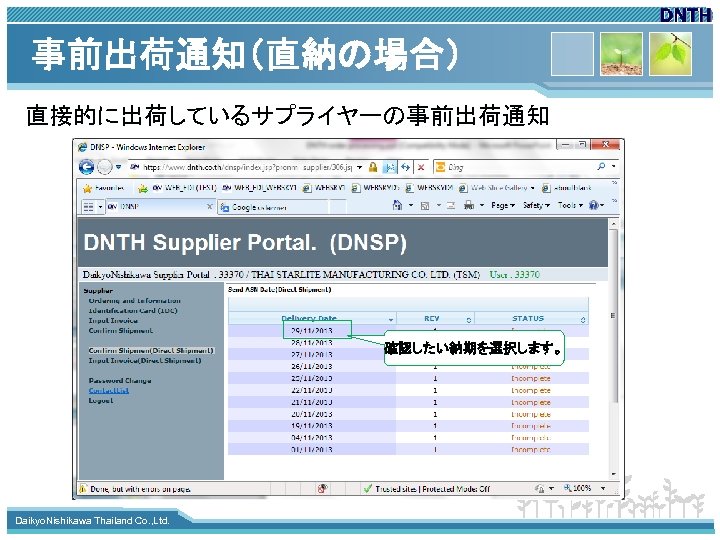Select delivery date 04/11/2013

point(312,438)
